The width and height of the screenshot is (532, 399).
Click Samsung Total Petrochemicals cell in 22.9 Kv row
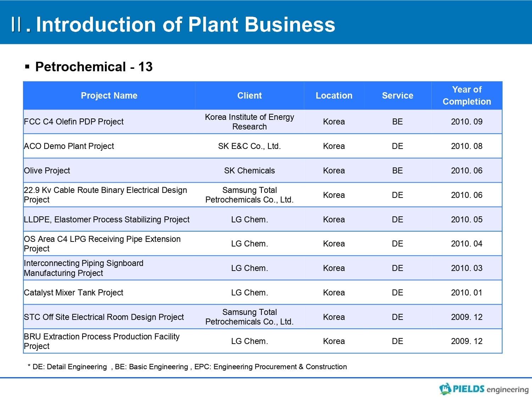pos(249,195)
